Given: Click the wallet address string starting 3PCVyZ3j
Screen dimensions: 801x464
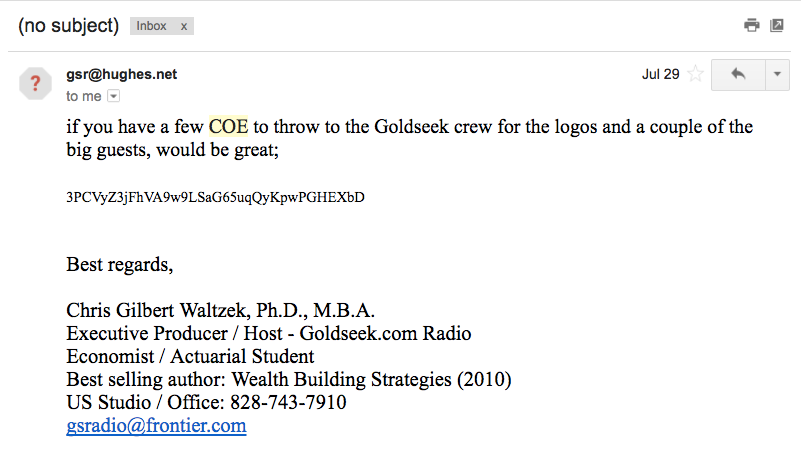Looking at the screenshot, I should click(215, 197).
